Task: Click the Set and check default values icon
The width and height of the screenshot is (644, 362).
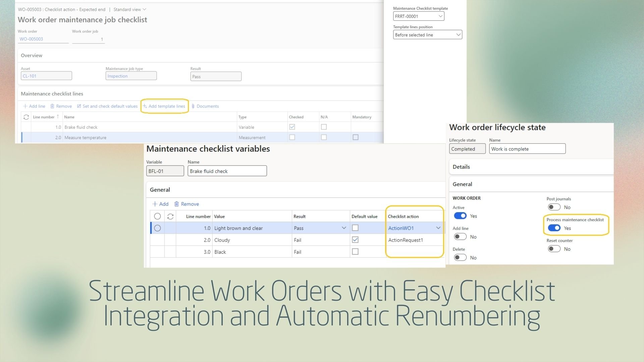Action: (x=79, y=106)
